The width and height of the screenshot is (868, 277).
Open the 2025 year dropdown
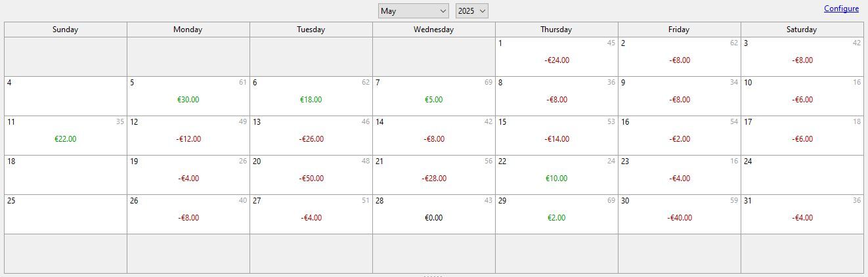pos(471,11)
